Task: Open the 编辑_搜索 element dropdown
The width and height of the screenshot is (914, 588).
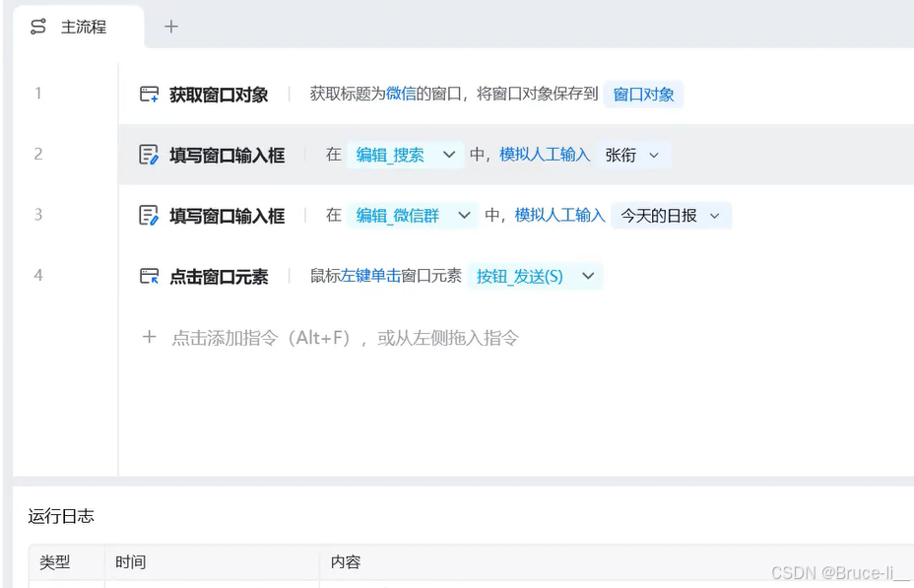Action: [x=405, y=155]
